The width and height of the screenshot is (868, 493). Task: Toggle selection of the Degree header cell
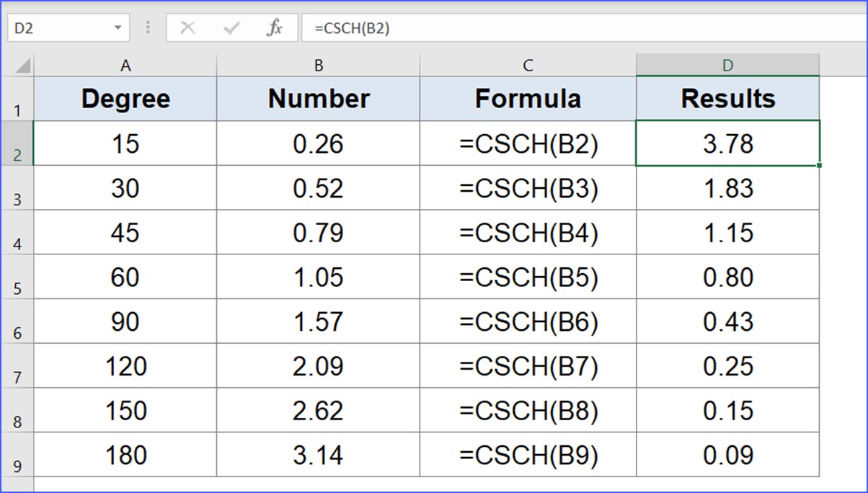click(125, 98)
